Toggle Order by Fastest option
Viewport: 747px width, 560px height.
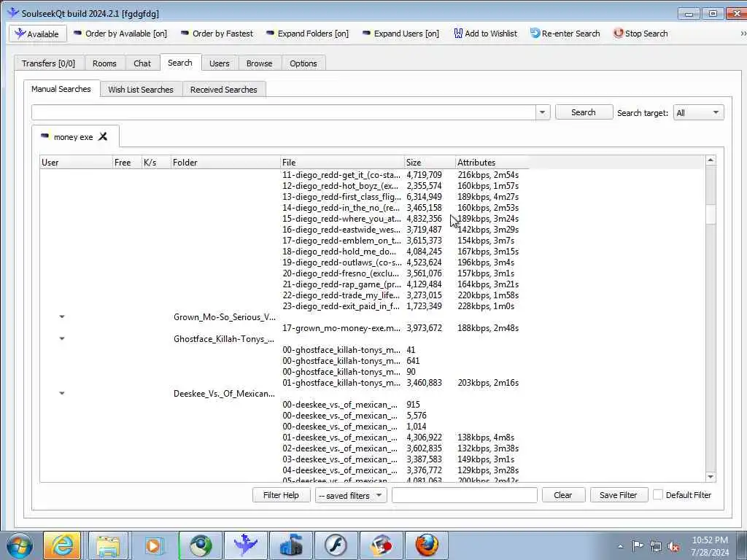[x=217, y=34]
